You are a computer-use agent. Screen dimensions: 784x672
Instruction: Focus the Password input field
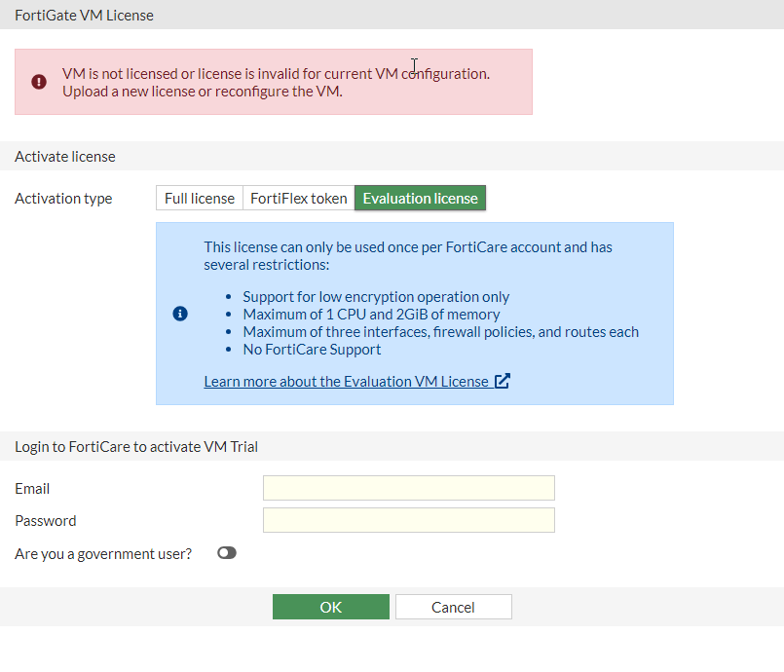click(409, 520)
